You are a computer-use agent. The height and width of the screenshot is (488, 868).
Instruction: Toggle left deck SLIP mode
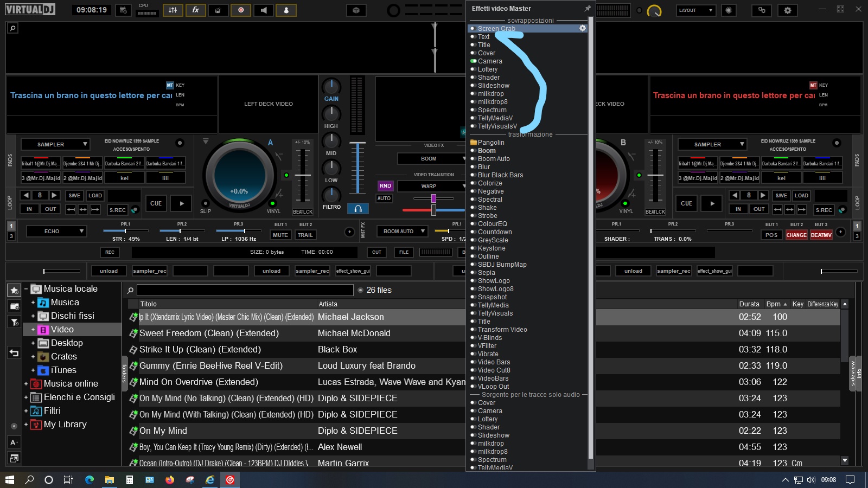(x=205, y=204)
